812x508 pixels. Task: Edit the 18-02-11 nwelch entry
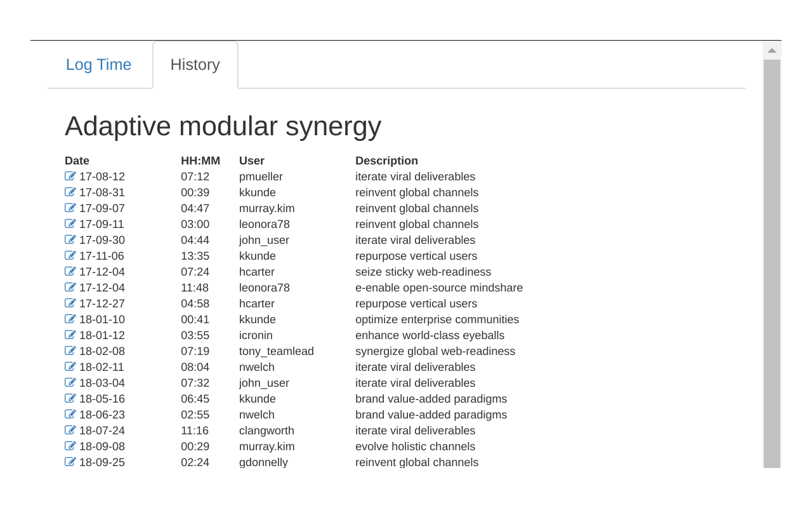pos(70,367)
